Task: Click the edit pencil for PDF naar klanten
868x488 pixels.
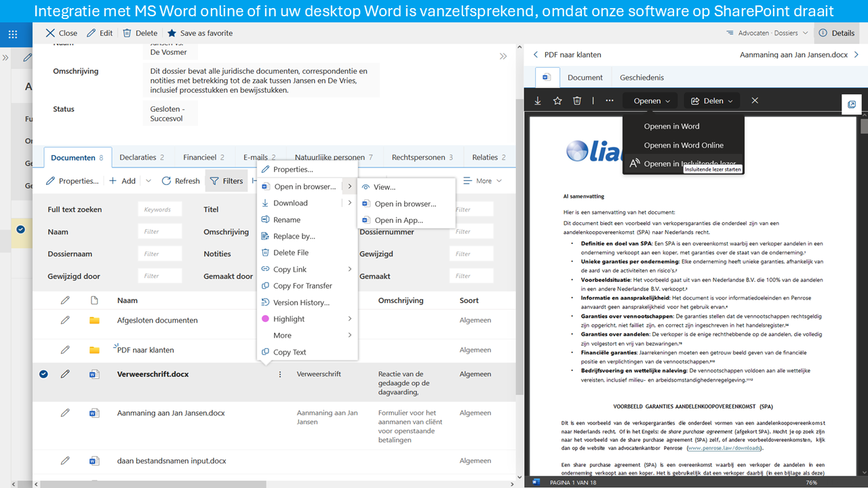Action: (65, 350)
